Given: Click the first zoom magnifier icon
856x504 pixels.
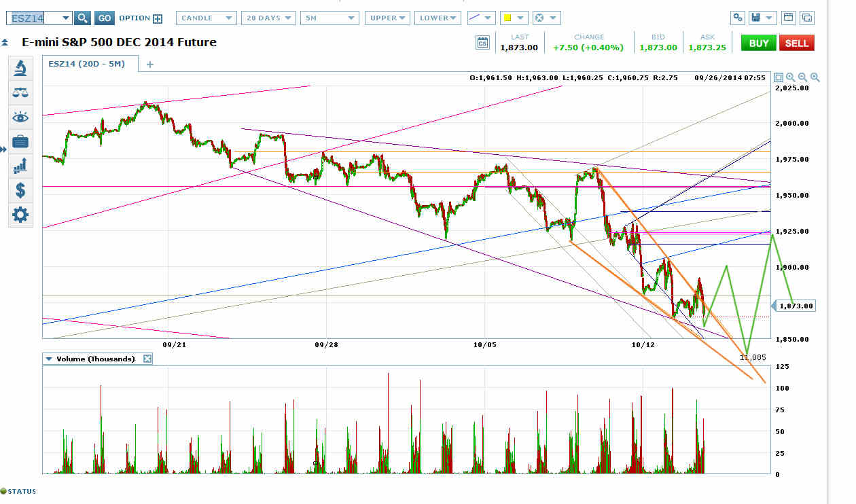Looking at the screenshot, I should point(791,77).
